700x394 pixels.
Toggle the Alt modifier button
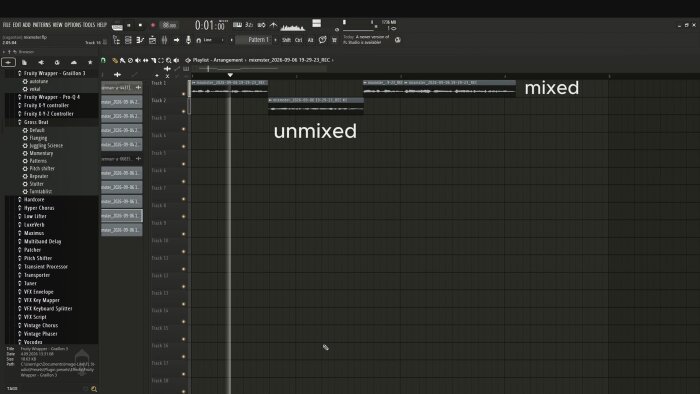[310, 40]
